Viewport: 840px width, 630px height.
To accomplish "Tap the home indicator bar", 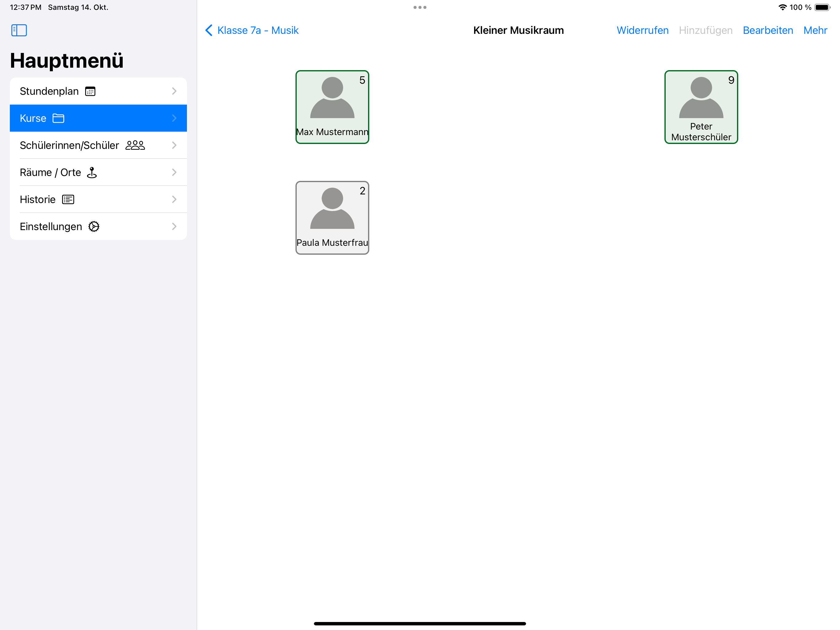I will coord(420,624).
